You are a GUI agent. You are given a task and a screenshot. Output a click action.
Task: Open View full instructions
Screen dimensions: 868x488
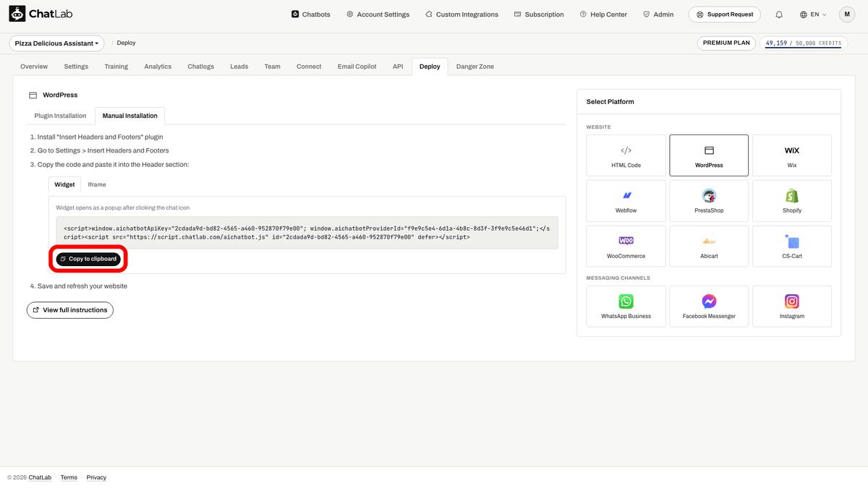point(70,310)
